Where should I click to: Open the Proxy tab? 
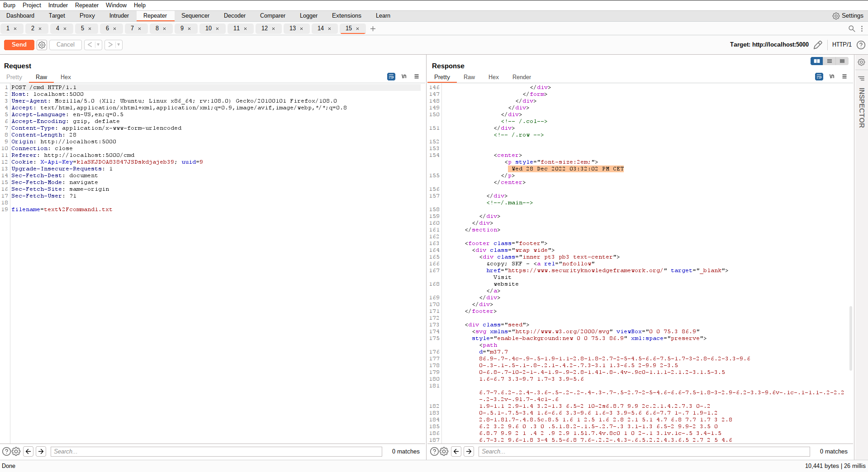[87, 16]
